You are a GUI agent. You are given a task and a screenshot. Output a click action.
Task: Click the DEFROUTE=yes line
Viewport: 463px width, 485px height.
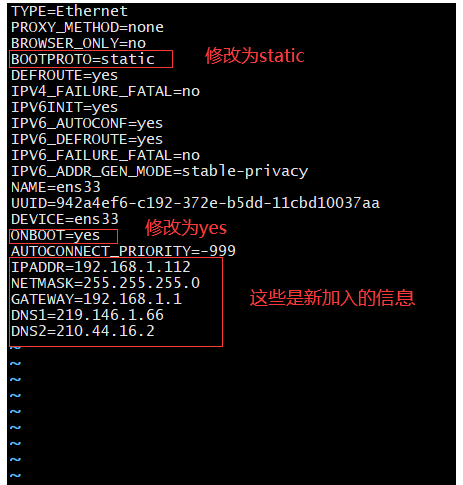coord(64,76)
